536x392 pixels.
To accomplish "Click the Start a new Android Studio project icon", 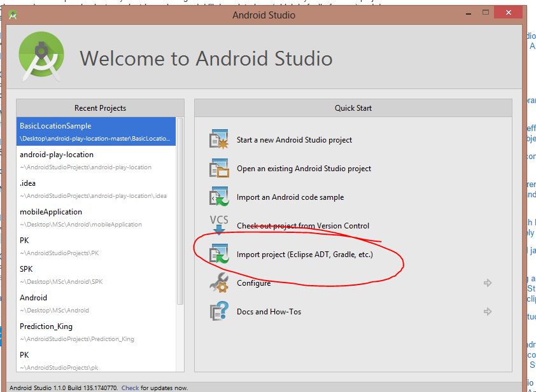I will 219,139.
